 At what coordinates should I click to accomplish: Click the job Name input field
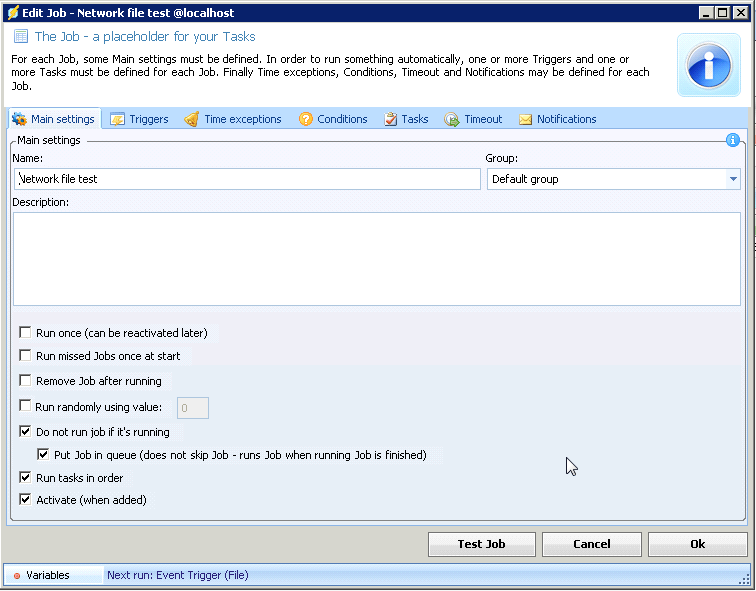click(247, 179)
